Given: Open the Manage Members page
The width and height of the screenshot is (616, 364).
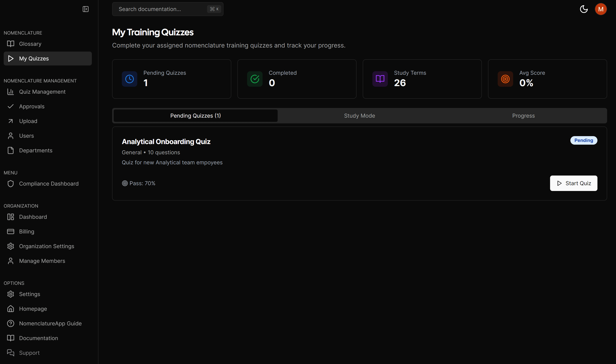Looking at the screenshot, I should tap(42, 261).
